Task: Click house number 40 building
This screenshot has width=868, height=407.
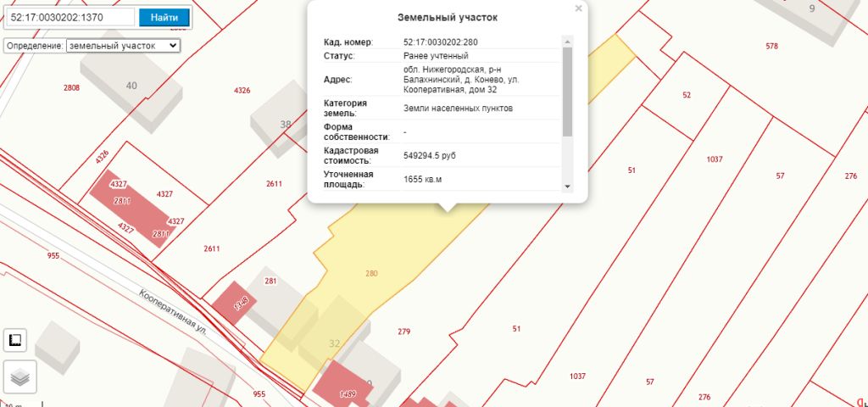Action: coord(131,86)
